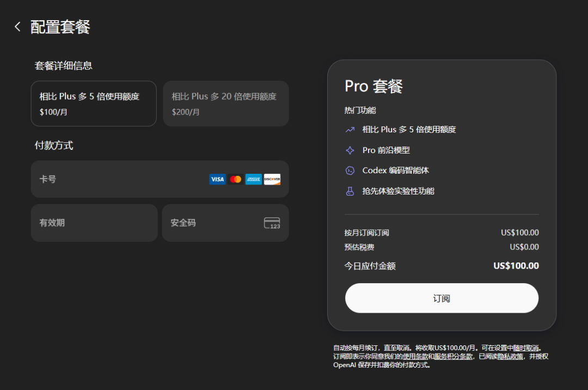Click the 订阅 subscribe button
Viewport: 588px width, 390px height.
tap(442, 298)
